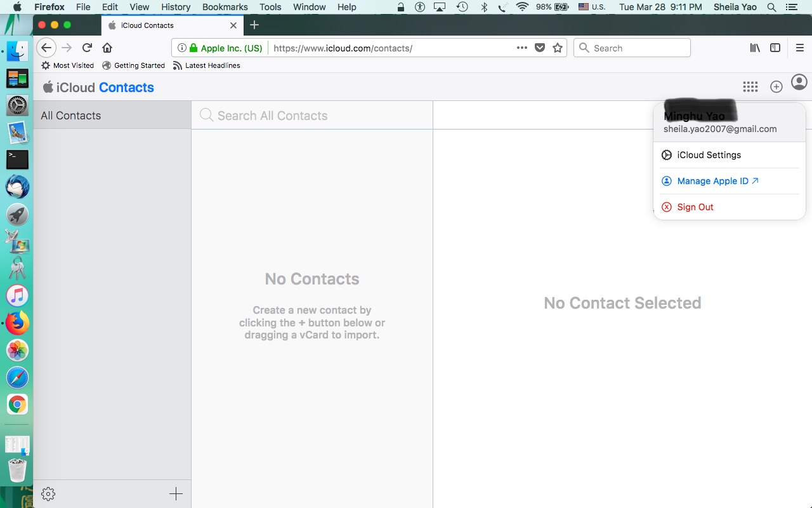Open the Firefox Library icon
This screenshot has height=508, width=812.
tap(755, 48)
